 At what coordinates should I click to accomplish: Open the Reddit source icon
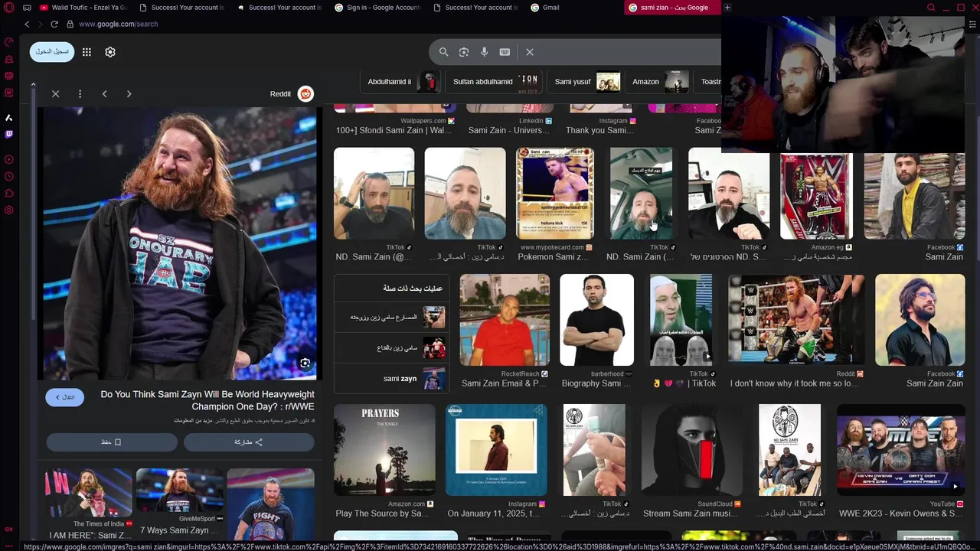pos(305,93)
